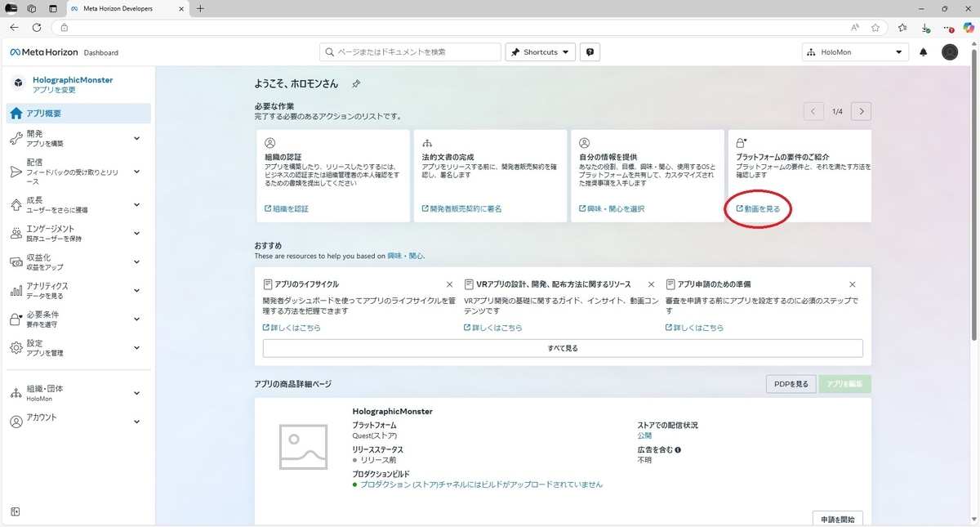This screenshot has width=980, height=527.
Task: Click 興味・関心 link in おすすめ description
Action: click(405, 256)
